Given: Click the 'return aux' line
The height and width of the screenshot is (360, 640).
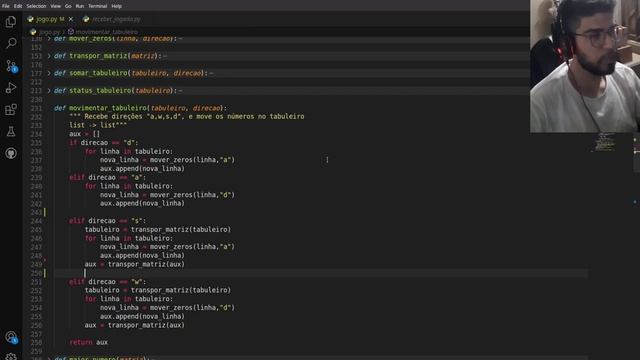Looking at the screenshot, I should (x=89, y=342).
